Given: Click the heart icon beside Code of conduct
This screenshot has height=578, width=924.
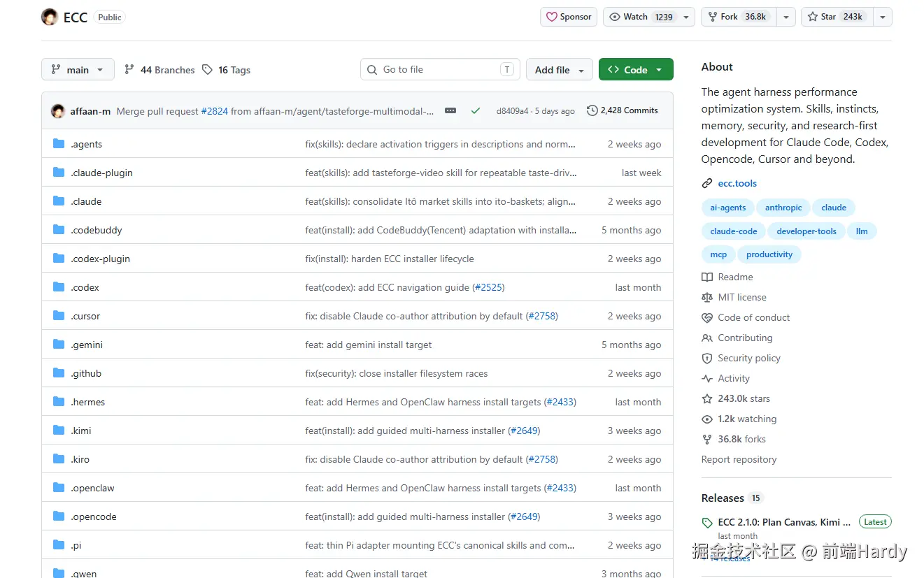Looking at the screenshot, I should (x=707, y=317).
